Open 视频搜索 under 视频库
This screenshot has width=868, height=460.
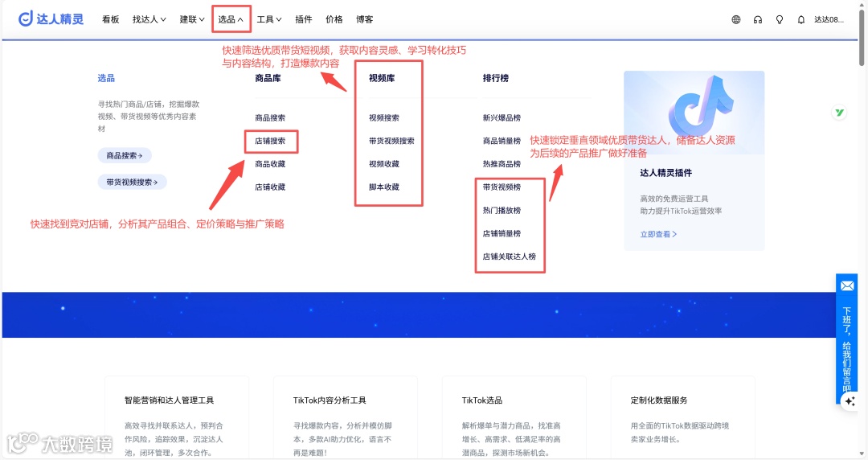coord(384,118)
